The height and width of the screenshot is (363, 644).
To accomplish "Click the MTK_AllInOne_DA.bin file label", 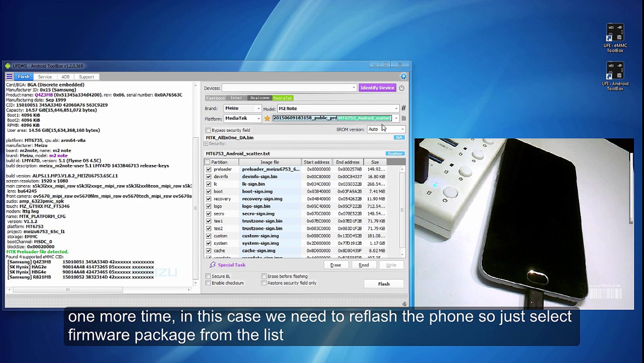I will pyautogui.click(x=230, y=138).
